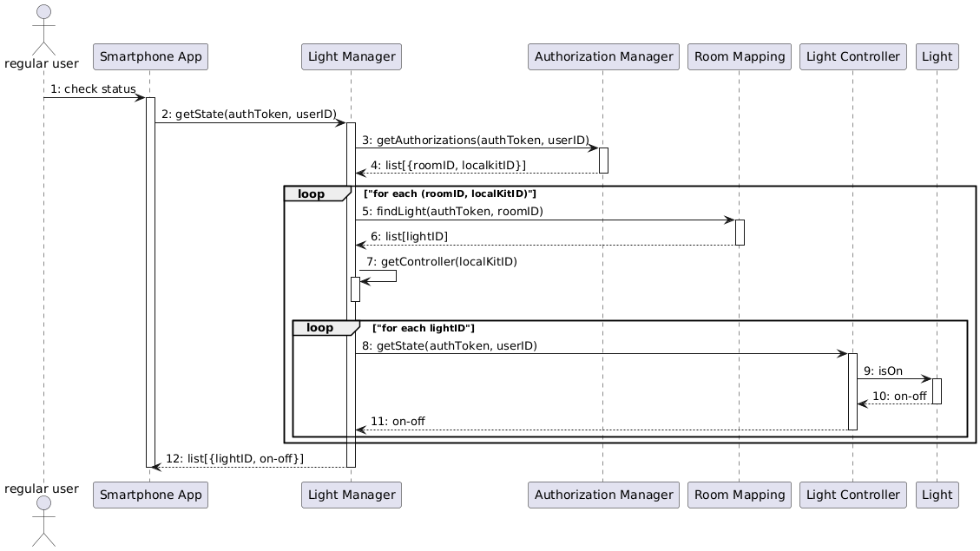Select the header Light participant box
The image size is (980, 551).
(937, 57)
